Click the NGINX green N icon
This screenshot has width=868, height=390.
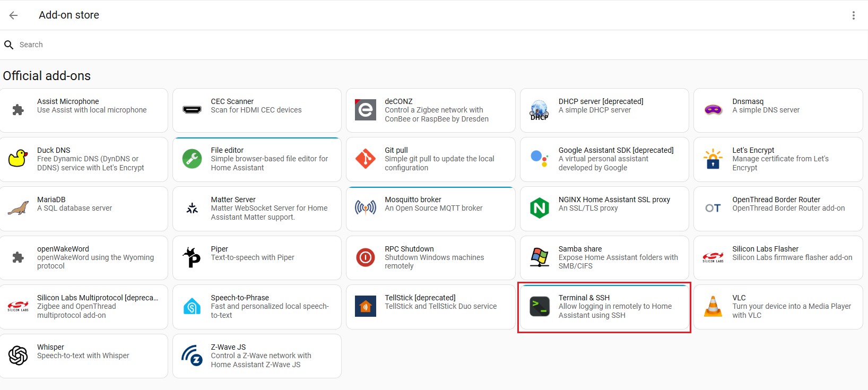tap(539, 208)
